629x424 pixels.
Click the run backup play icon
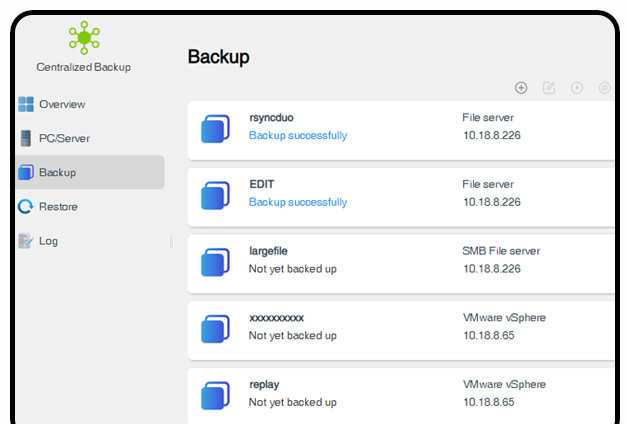(576, 87)
